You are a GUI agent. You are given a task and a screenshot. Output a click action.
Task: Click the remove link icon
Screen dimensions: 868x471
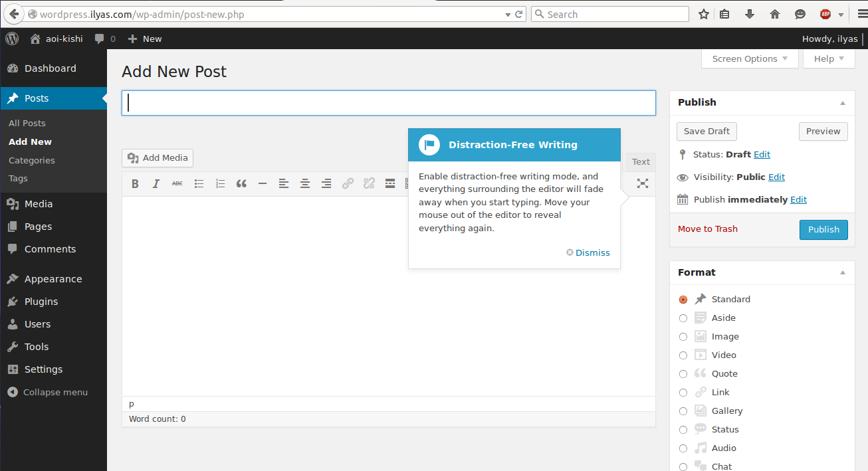(x=369, y=184)
